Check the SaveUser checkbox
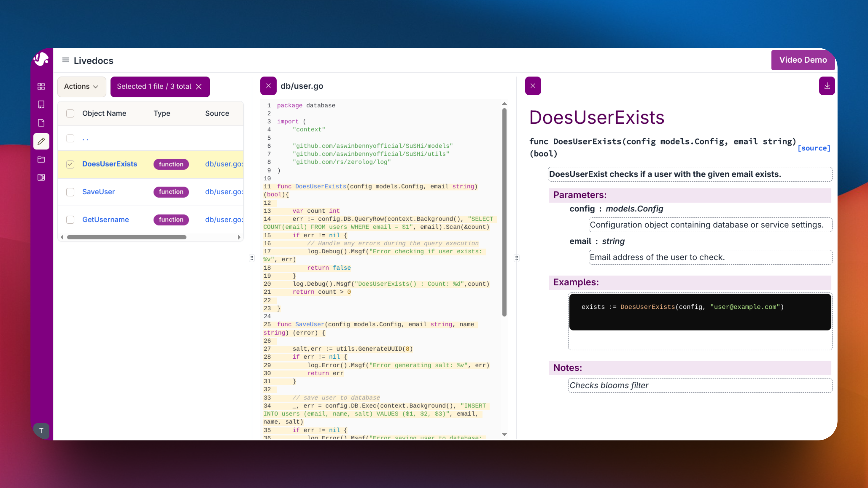This screenshot has width=868, height=488. (70, 192)
